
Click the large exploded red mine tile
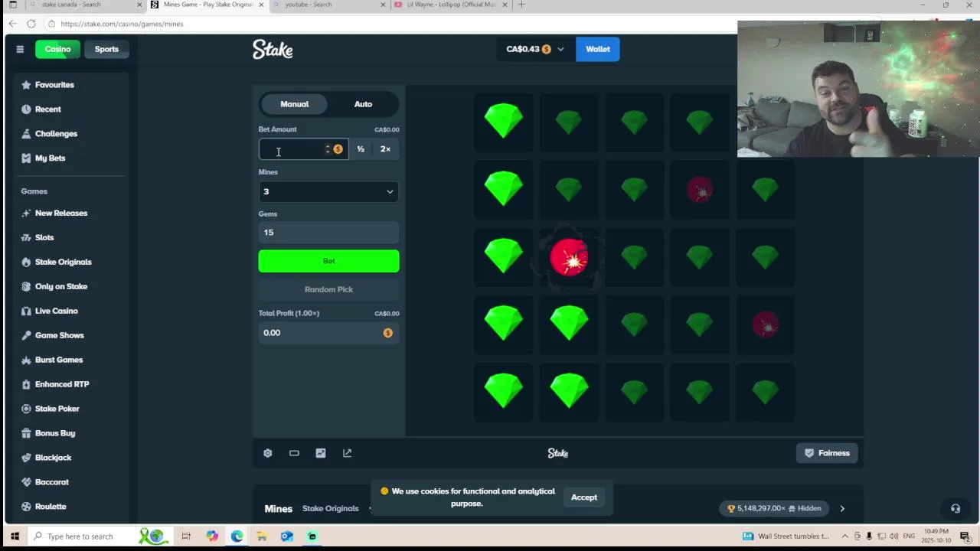pos(569,257)
